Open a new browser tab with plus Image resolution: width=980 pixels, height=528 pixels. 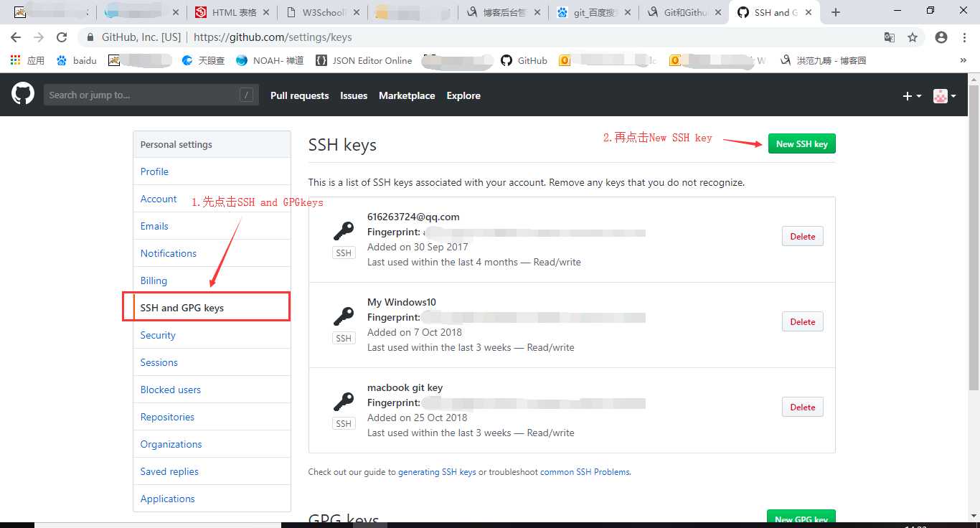[836, 12]
